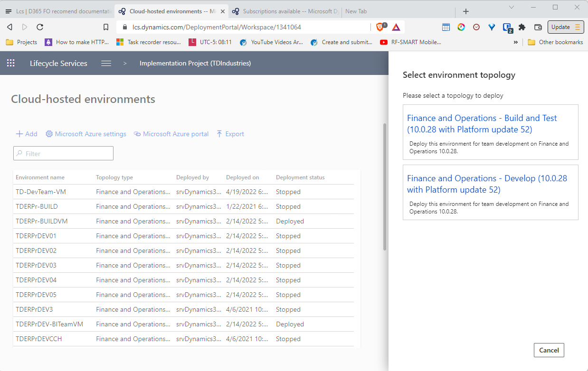Open the browser extensions puzzle icon

pyautogui.click(x=522, y=27)
